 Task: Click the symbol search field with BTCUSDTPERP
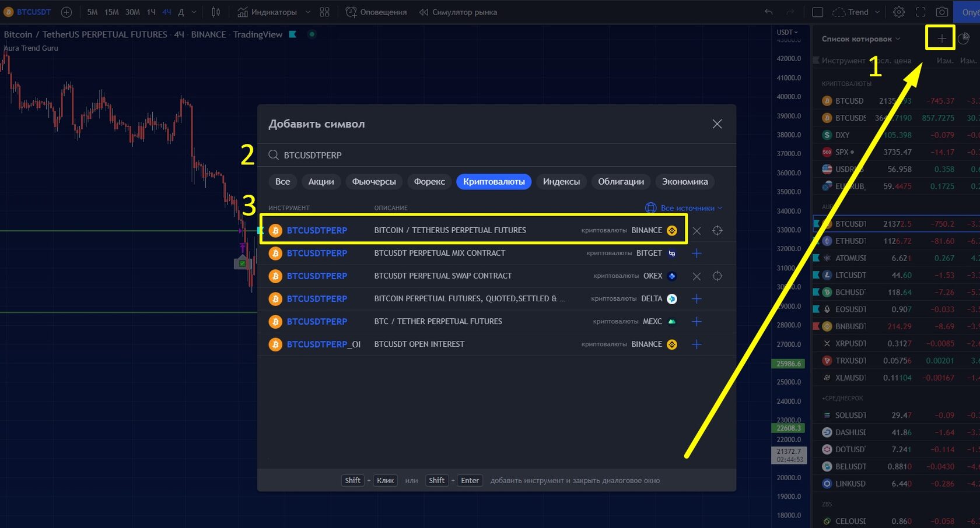click(496, 155)
